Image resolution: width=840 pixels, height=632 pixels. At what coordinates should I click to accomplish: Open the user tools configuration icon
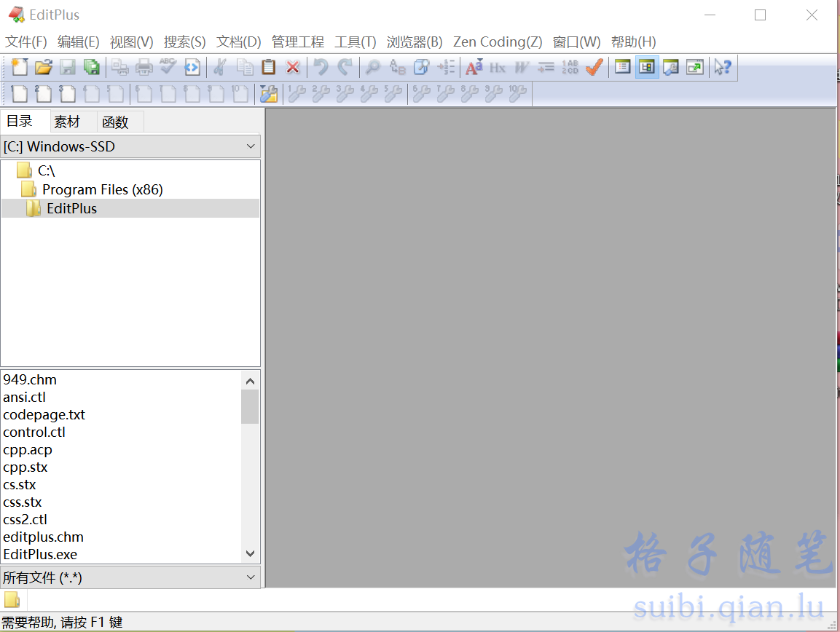[269, 93]
